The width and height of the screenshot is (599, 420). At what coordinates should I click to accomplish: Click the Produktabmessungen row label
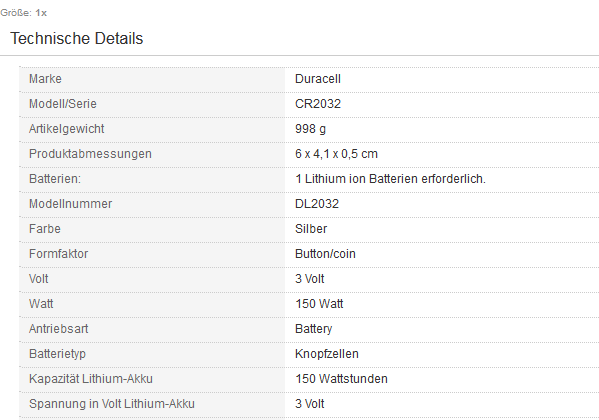tap(90, 154)
